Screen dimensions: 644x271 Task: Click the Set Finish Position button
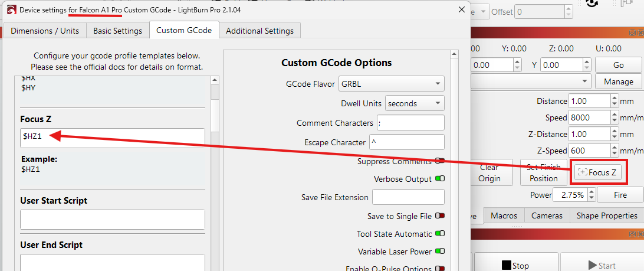[543, 173]
